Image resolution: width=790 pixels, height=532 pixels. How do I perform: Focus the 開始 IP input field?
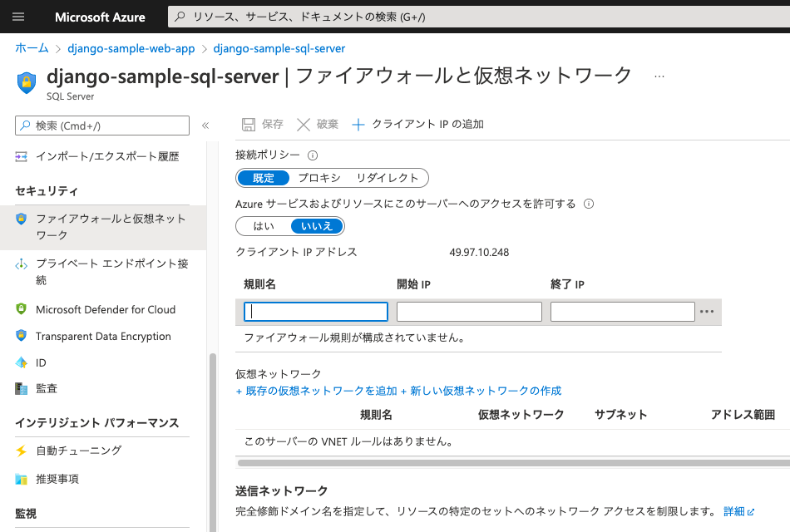[x=469, y=312]
